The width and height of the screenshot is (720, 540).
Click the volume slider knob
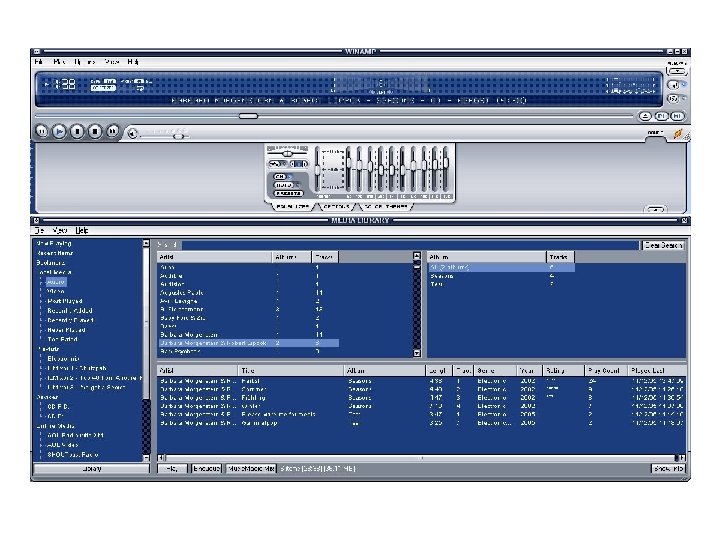[179, 136]
